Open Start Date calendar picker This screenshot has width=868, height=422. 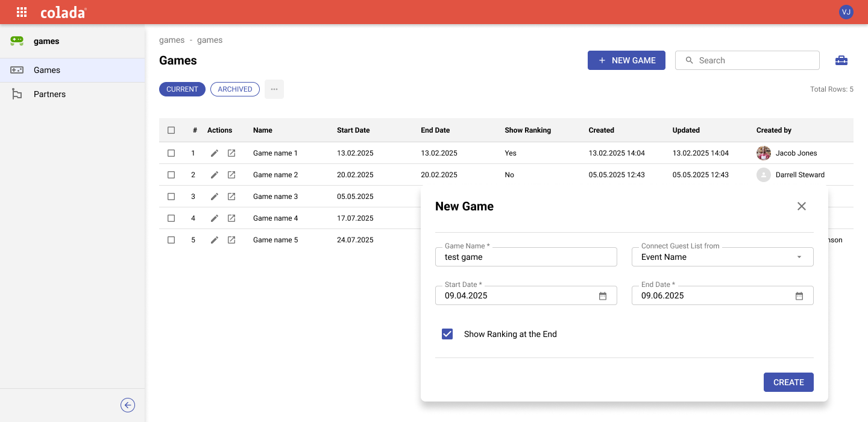pyautogui.click(x=602, y=296)
